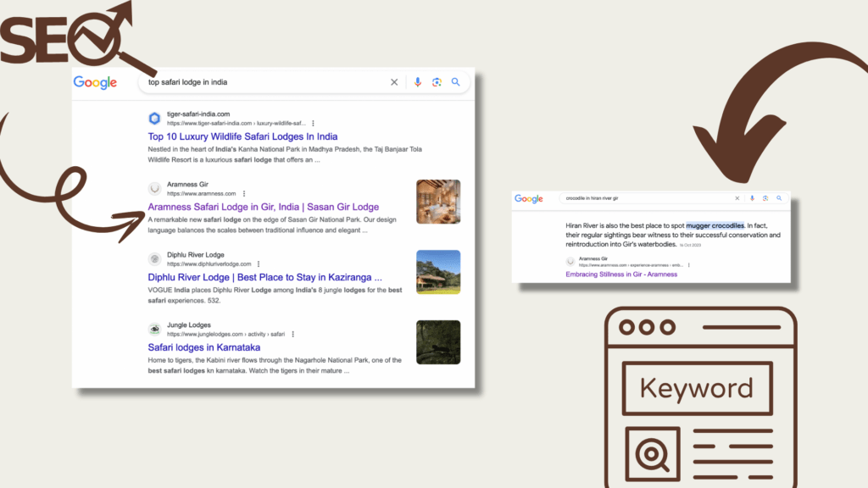This screenshot has width=868, height=488.
Task: Open 'Top 10 Luxury Wildlife Safari Lodges In India'
Action: 242,136
